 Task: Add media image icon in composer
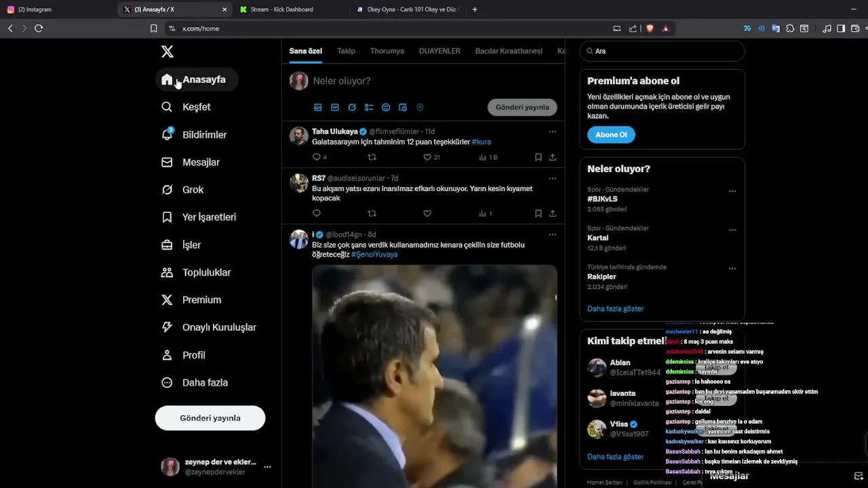(x=318, y=107)
